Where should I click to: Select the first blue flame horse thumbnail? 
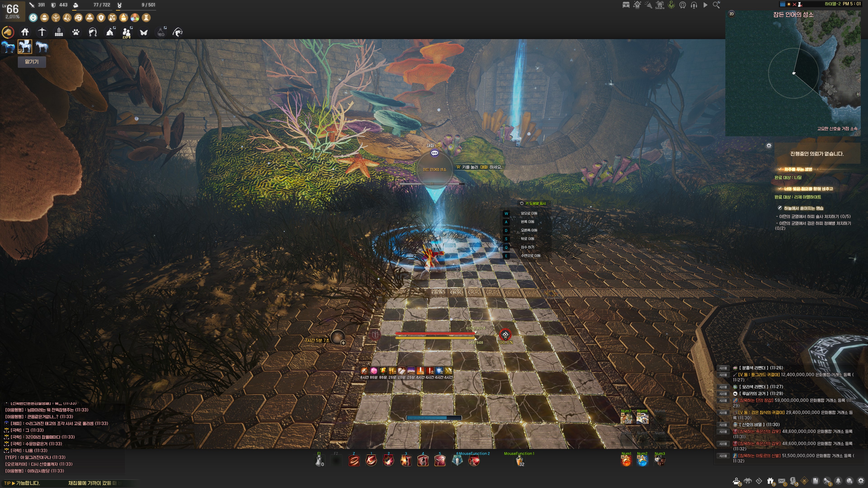click(x=8, y=47)
